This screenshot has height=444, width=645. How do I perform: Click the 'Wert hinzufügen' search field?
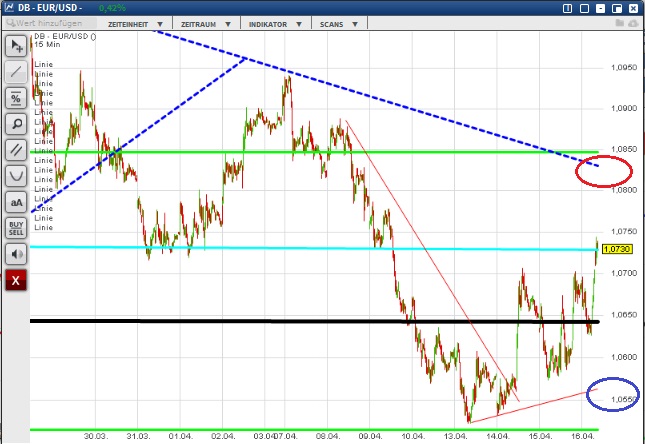point(51,23)
